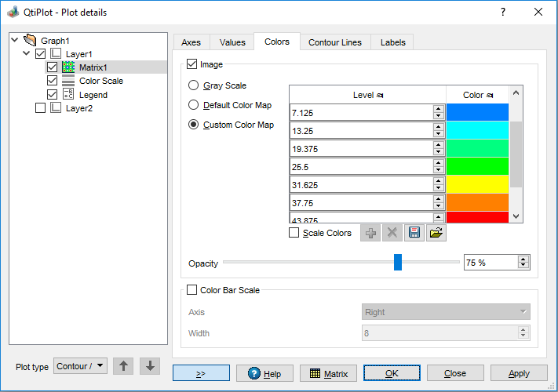Select the Gray Scale radio option
The width and height of the screenshot is (558, 392).
(x=193, y=85)
